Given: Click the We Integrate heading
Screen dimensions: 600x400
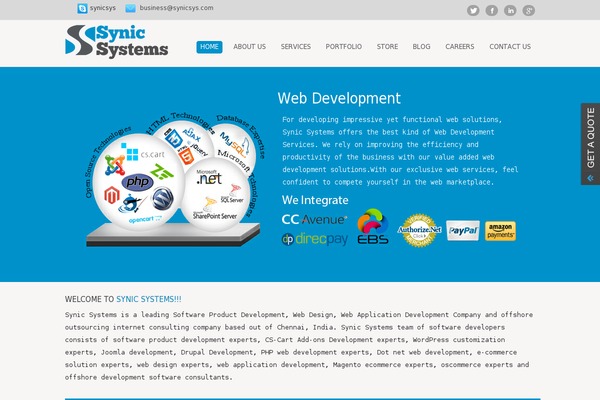Looking at the screenshot, I should point(315,200).
